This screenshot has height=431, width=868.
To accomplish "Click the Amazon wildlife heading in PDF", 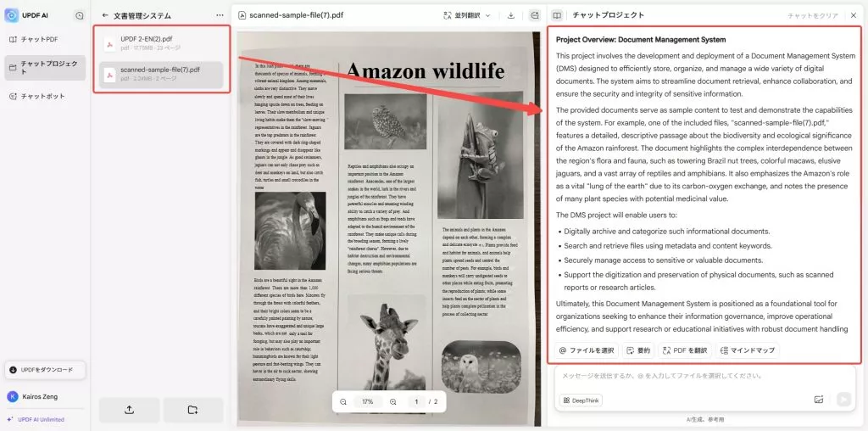I will [x=426, y=70].
